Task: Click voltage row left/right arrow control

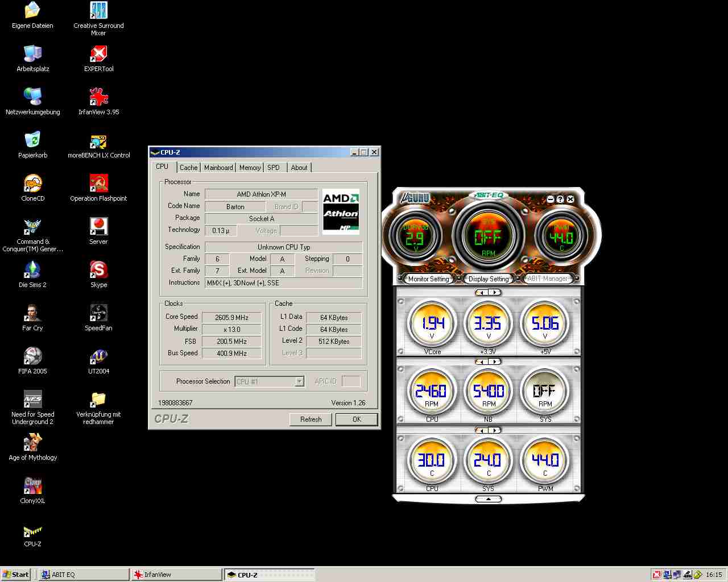Action: point(488,292)
